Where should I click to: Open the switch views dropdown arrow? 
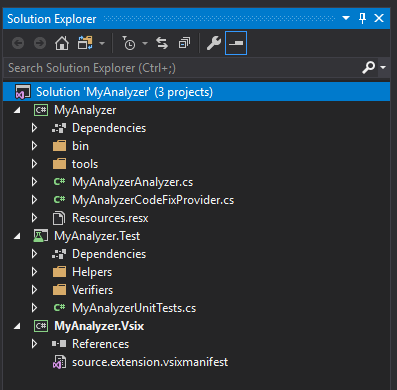[x=102, y=43]
